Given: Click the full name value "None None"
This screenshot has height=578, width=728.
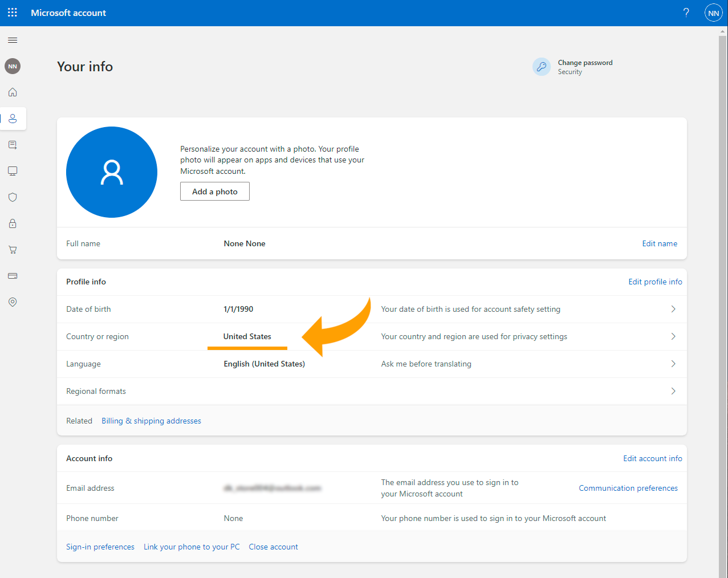Looking at the screenshot, I should [x=245, y=243].
